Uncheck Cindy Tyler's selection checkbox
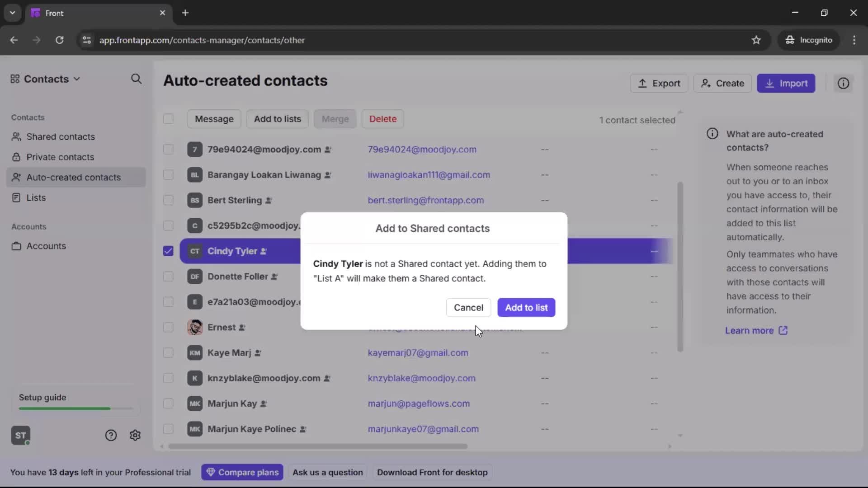 click(x=168, y=251)
